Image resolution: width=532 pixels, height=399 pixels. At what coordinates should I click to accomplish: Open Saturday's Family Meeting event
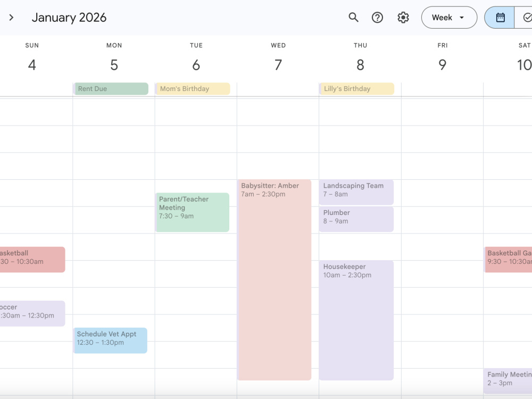508,381
